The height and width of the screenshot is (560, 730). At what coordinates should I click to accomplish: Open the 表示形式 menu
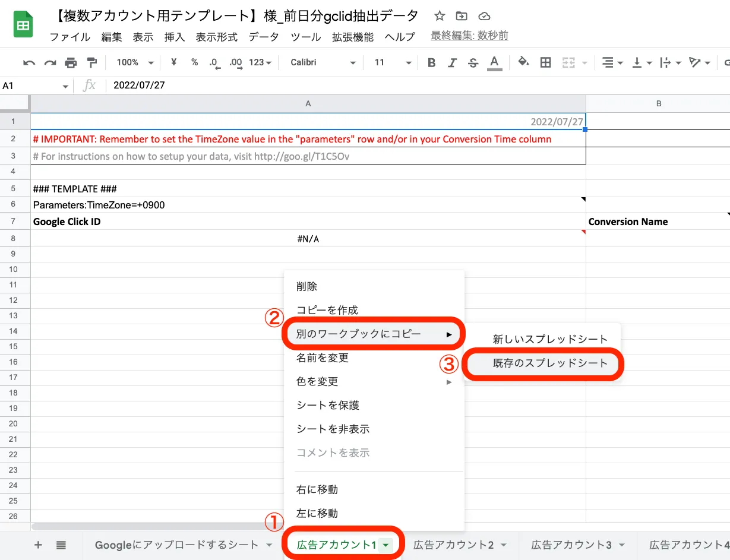[x=217, y=37]
